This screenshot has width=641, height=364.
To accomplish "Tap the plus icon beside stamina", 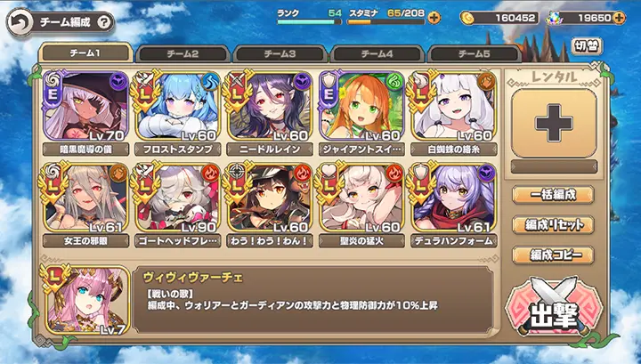I will coord(434,18).
